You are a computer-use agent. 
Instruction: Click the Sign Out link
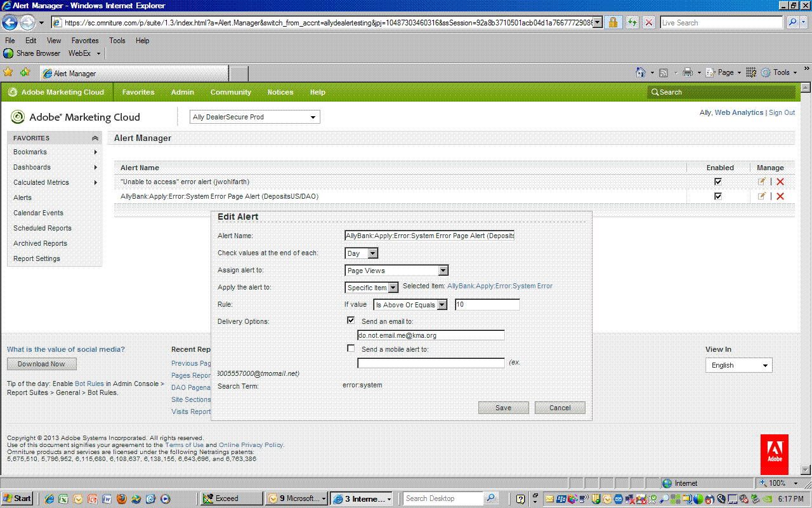click(782, 112)
